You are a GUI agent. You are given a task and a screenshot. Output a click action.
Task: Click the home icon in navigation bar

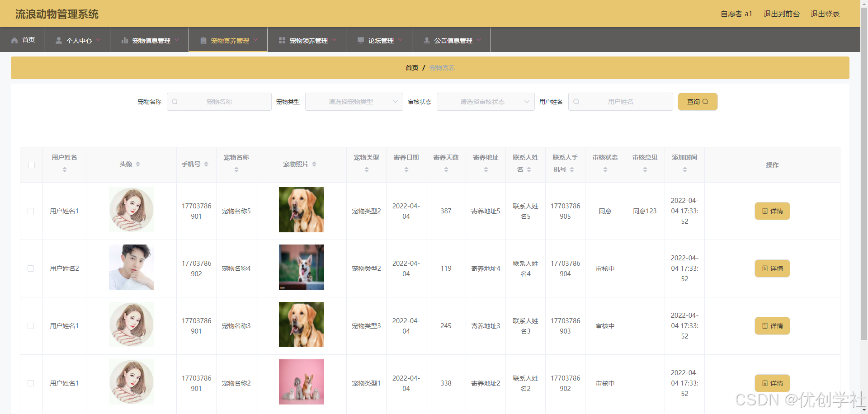[x=14, y=40]
